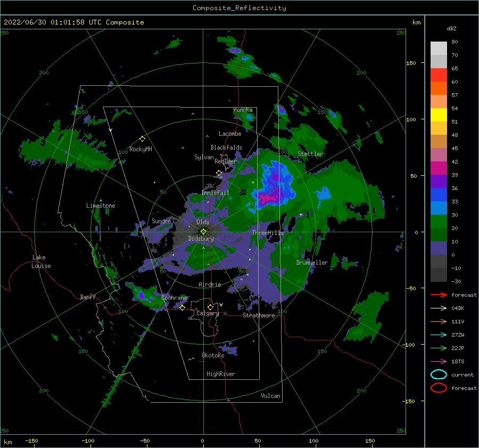Image resolution: width=479 pixels, height=448 pixels.
Task: Click the Composite_Reflectivity title
Action: click(240, 8)
